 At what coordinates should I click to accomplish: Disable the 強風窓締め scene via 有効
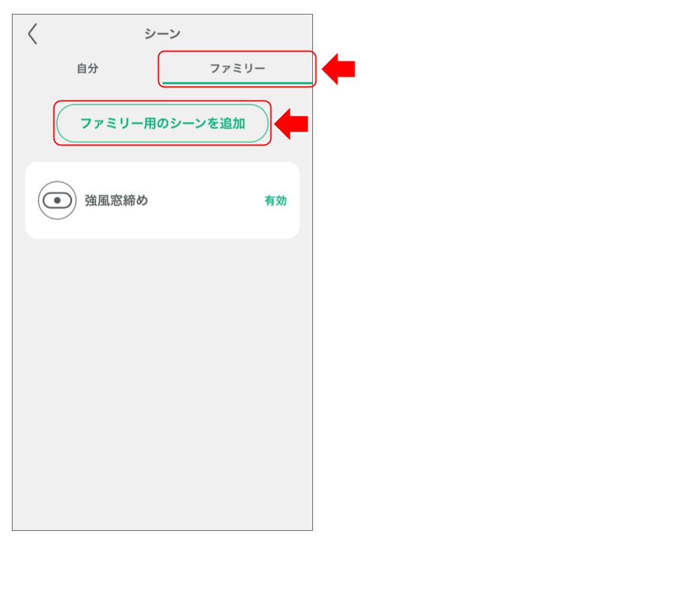(274, 200)
